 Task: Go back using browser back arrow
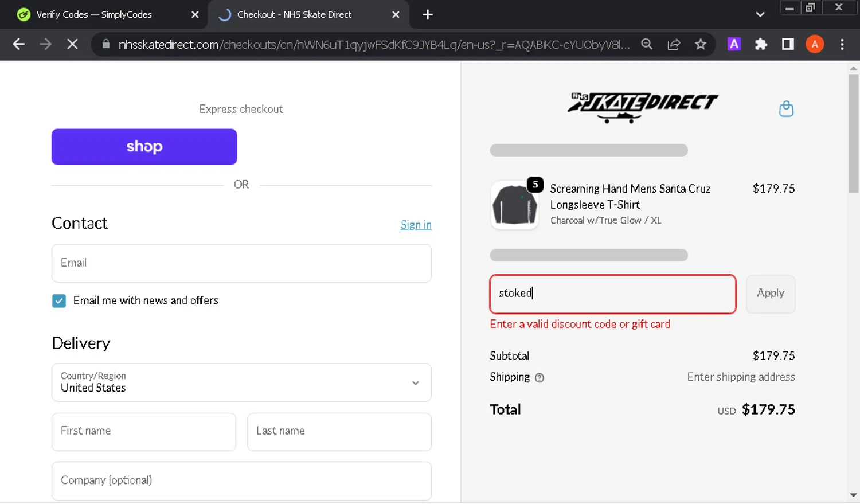[x=18, y=44]
